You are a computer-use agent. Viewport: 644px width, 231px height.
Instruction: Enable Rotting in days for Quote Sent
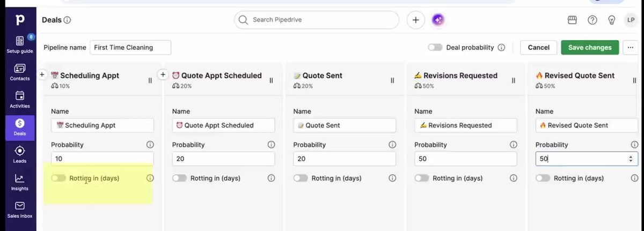301,178
